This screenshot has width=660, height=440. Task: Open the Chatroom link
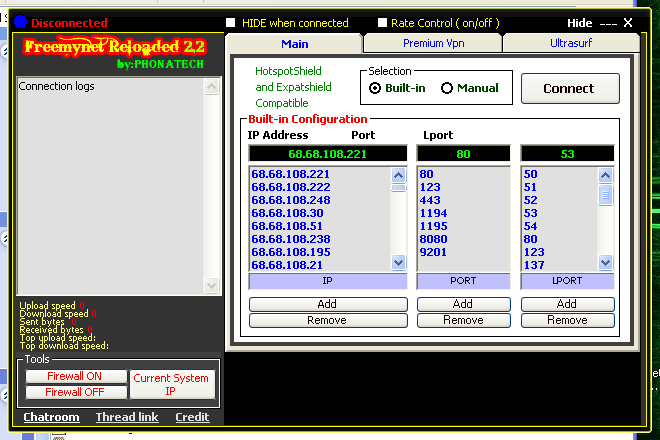click(x=51, y=417)
